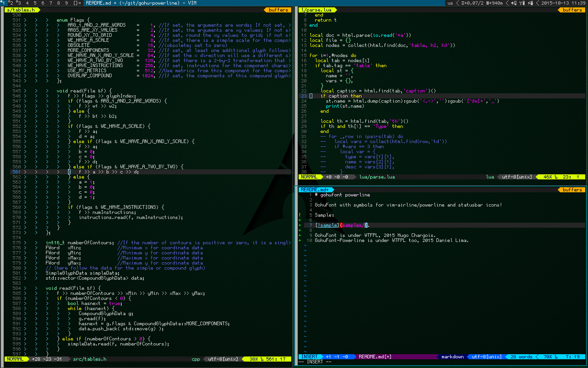The width and height of the screenshot is (588, 368).
Task: Click the buffers label above README.md pane
Action: [x=572, y=190]
